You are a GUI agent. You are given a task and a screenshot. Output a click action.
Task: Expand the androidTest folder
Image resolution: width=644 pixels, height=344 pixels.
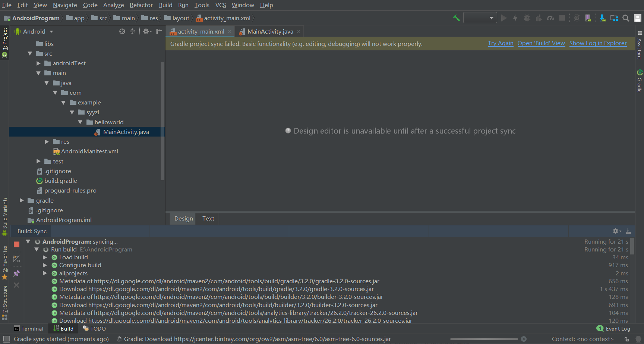38,63
